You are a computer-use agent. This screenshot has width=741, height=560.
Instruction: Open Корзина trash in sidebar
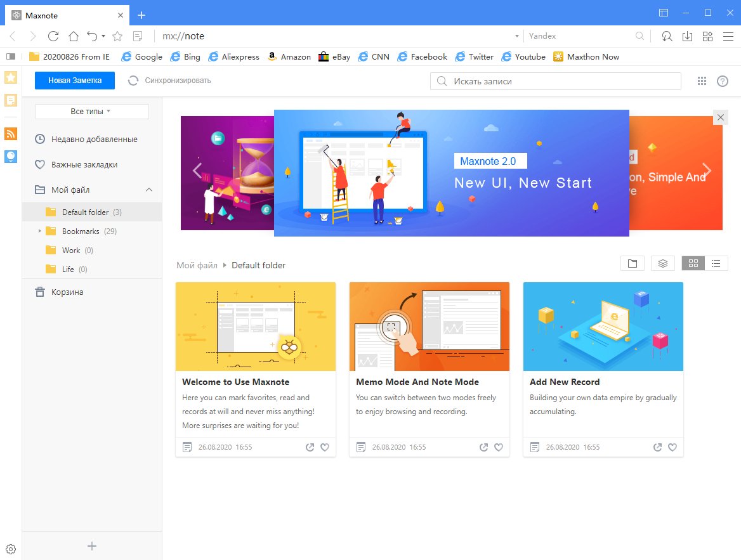click(x=67, y=292)
